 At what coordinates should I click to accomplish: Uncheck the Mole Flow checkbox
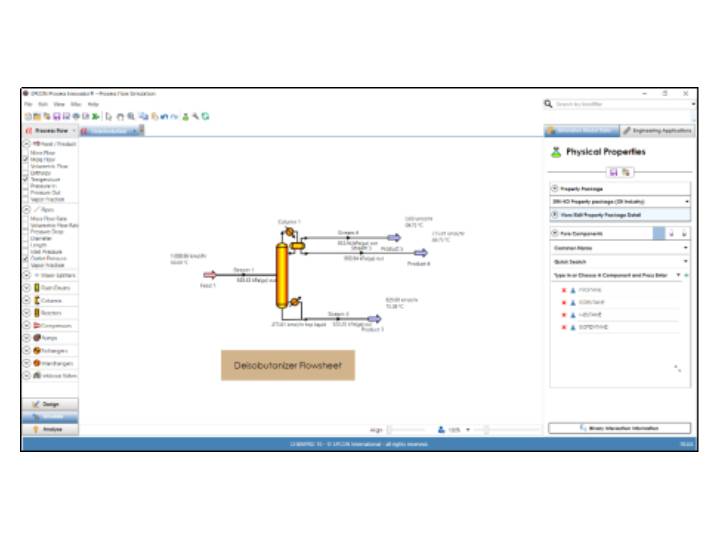26,159
